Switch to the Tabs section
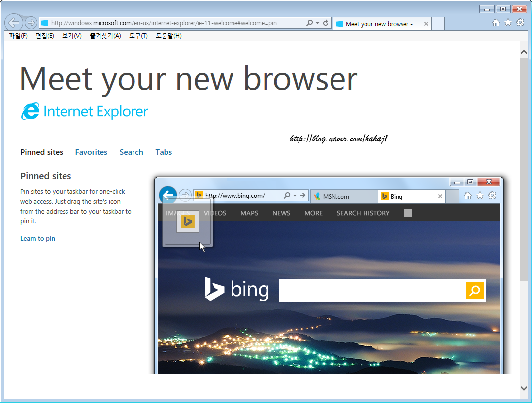Image resolution: width=532 pixels, height=403 pixels. [x=164, y=152]
